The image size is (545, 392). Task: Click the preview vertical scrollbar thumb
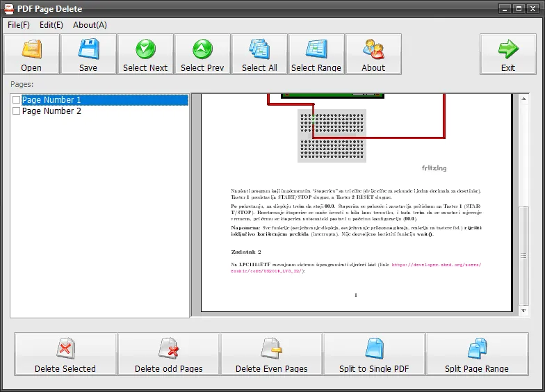click(524, 256)
